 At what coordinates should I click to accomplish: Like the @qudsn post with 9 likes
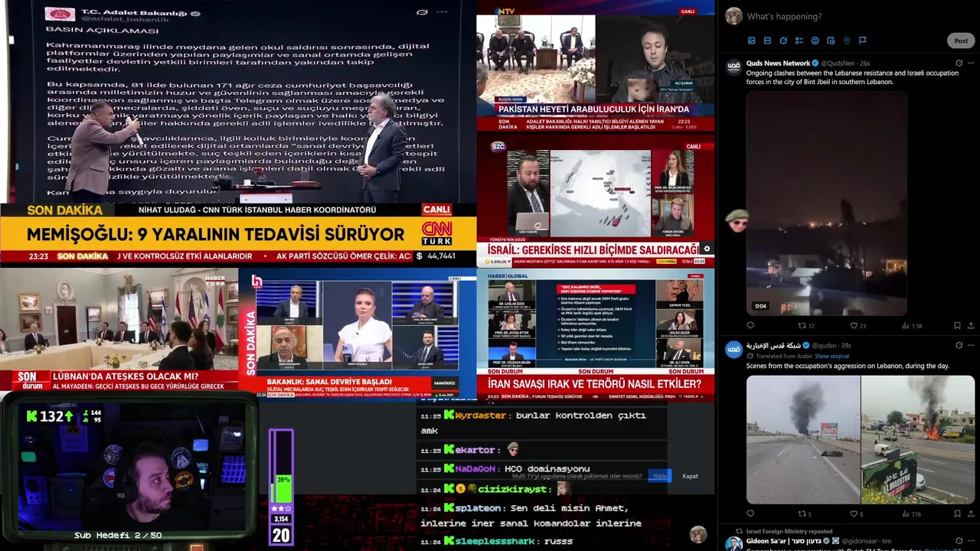856,514
